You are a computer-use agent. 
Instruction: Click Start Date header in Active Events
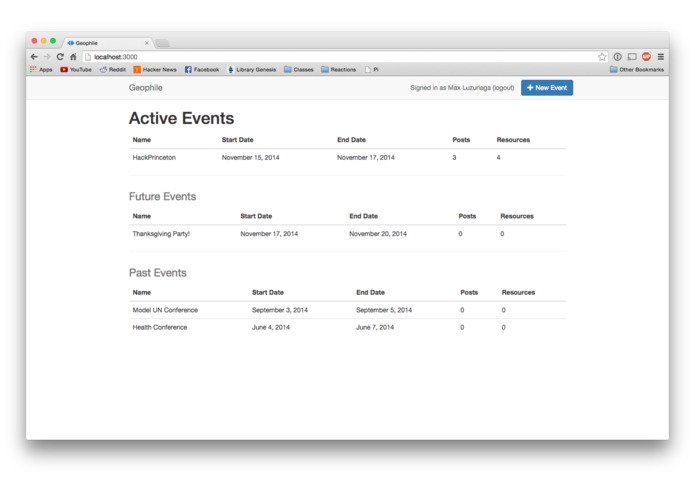tap(238, 140)
